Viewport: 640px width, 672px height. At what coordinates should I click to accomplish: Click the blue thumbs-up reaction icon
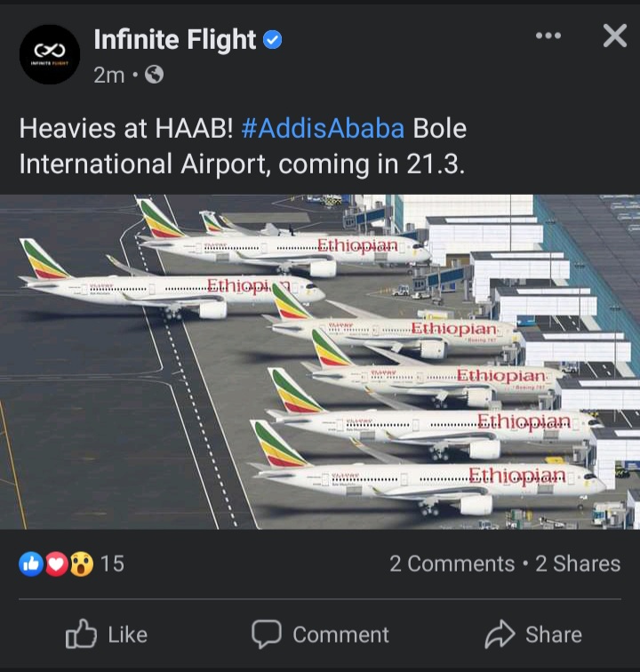tap(31, 564)
